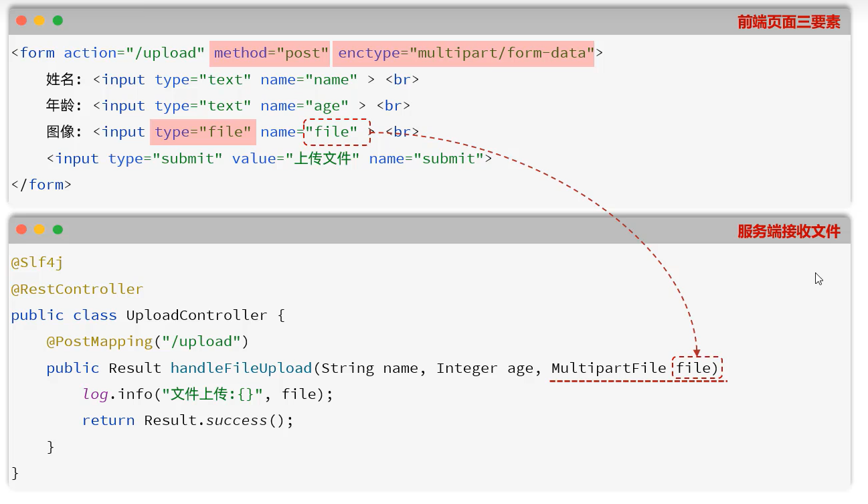Click the @RestController annotation

click(77, 289)
